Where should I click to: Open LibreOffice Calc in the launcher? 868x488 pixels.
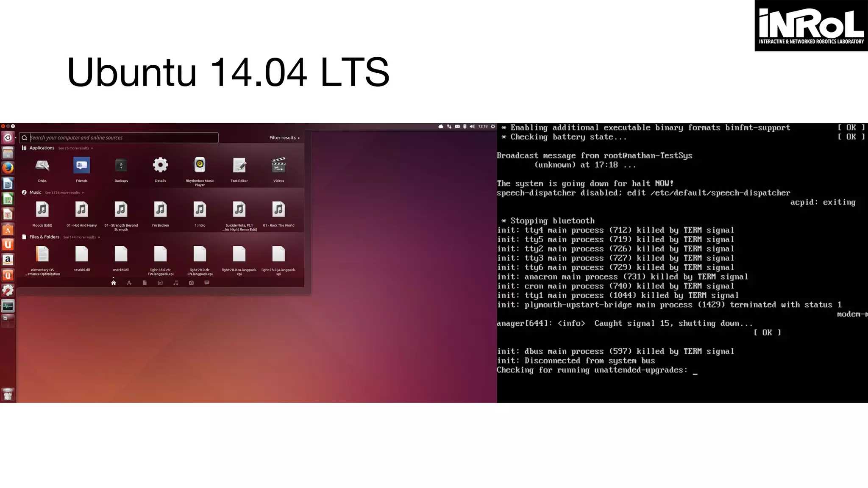[8, 199]
